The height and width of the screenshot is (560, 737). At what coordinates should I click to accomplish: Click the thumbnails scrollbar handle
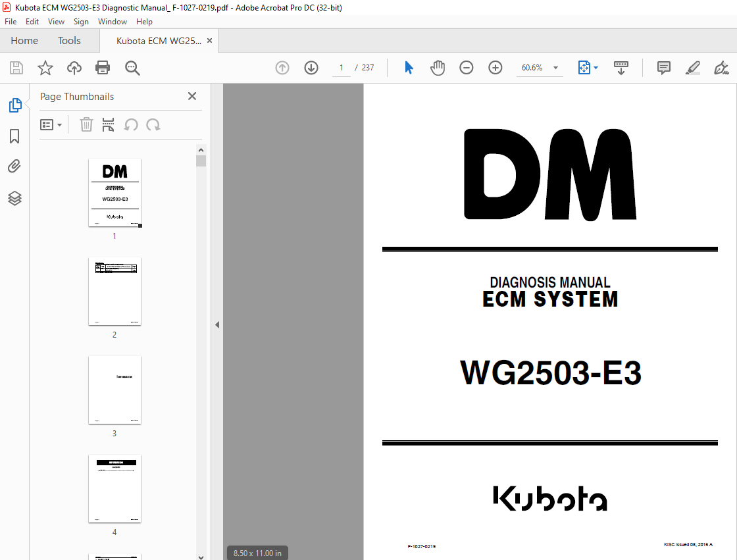pyautogui.click(x=201, y=161)
